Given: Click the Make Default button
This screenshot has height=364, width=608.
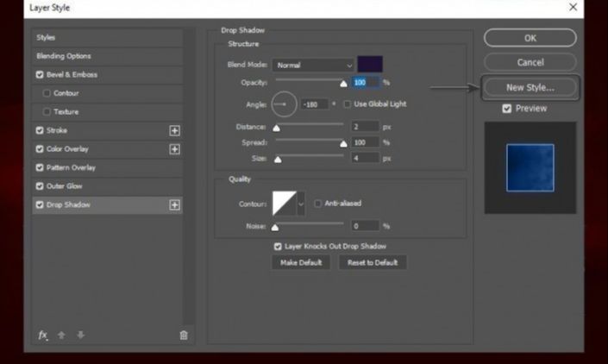Looking at the screenshot, I should (301, 262).
